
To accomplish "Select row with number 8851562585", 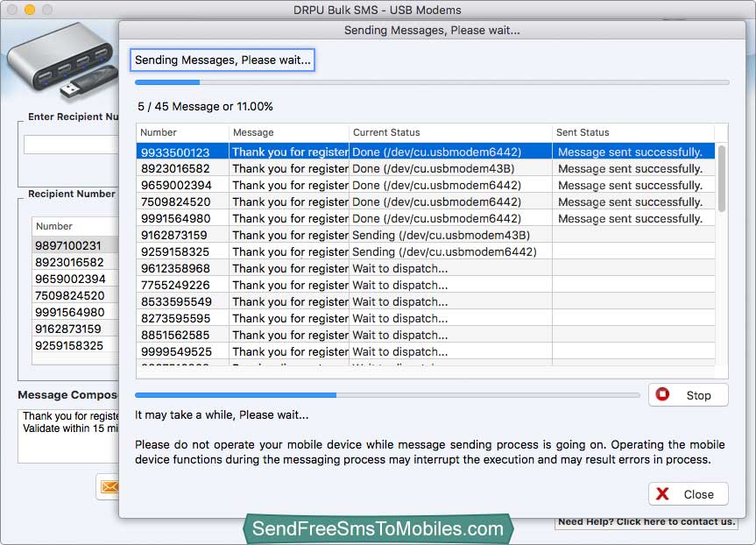I will click(x=425, y=336).
